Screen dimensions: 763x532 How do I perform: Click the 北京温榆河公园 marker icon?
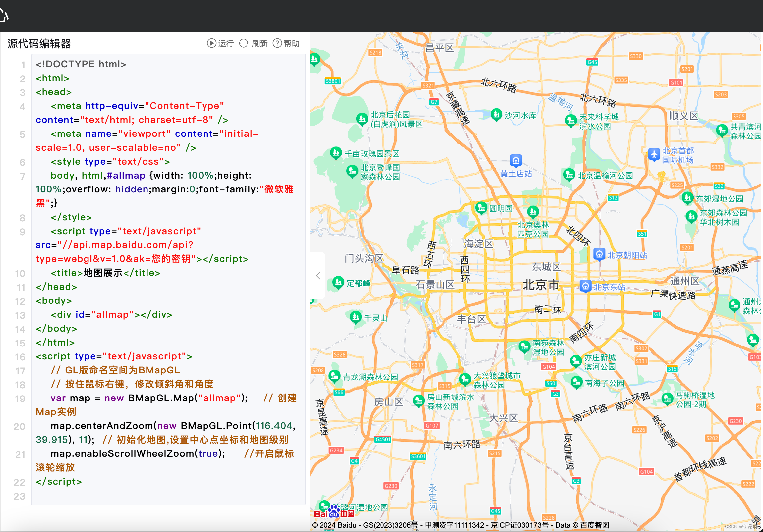click(569, 175)
